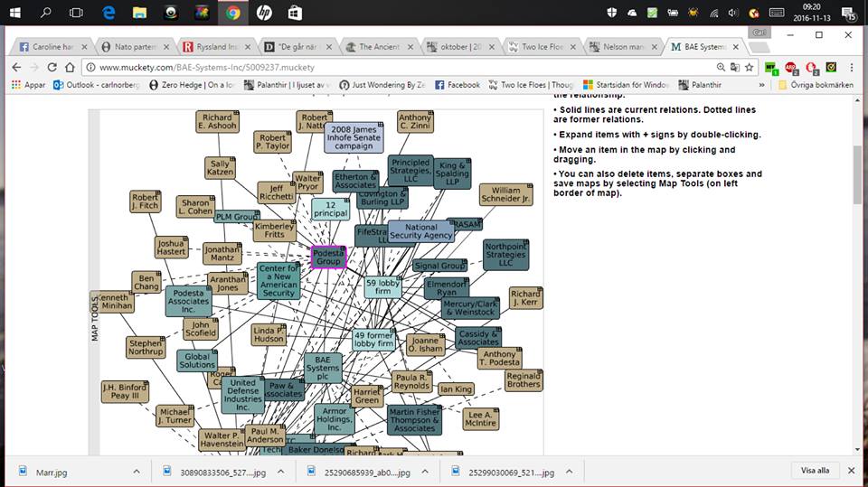868x487 pixels.
Task: Close the downloads bar
Action: point(851,471)
